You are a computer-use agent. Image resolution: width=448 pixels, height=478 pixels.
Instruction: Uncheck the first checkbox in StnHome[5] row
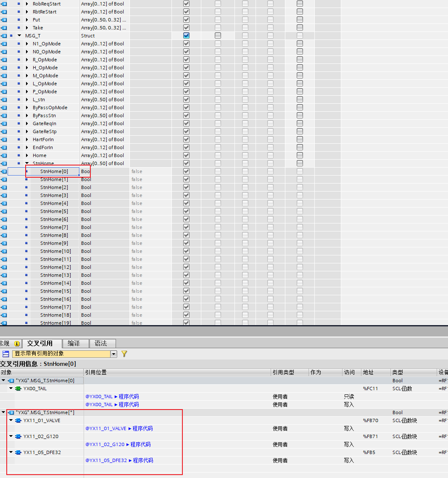[186, 211]
